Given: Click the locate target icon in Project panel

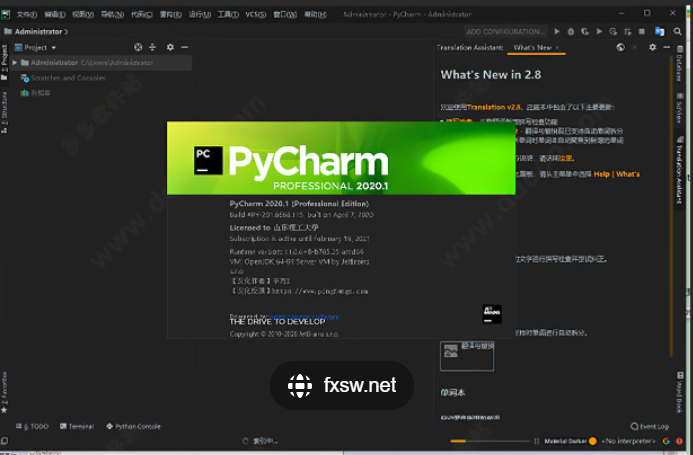Looking at the screenshot, I should tap(138, 47).
